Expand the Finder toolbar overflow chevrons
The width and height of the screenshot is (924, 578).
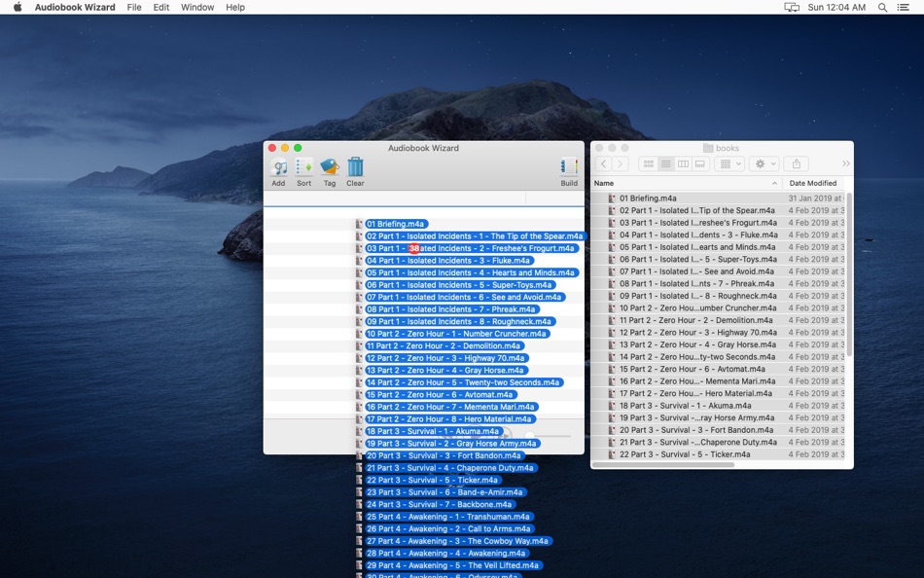click(845, 164)
